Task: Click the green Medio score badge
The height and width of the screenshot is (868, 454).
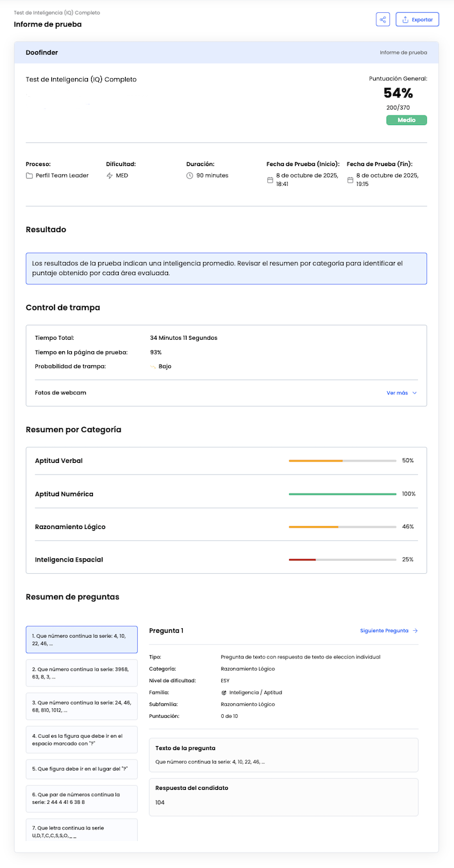Action: pyautogui.click(x=406, y=120)
